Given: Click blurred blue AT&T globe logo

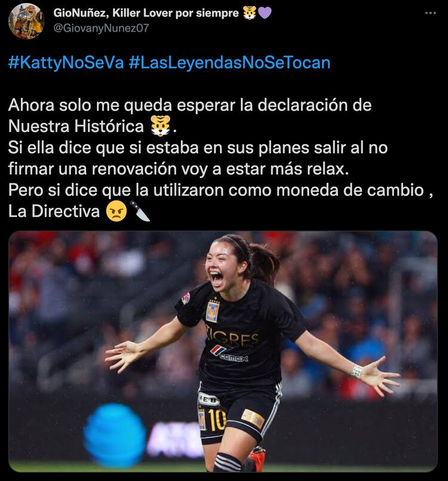Looking at the screenshot, I should pyautogui.click(x=114, y=436).
